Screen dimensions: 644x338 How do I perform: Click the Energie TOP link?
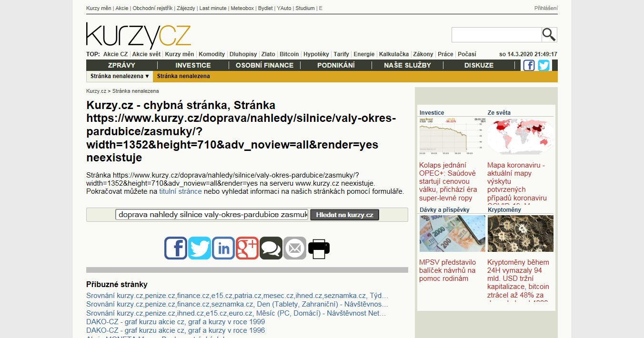(364, 54)
